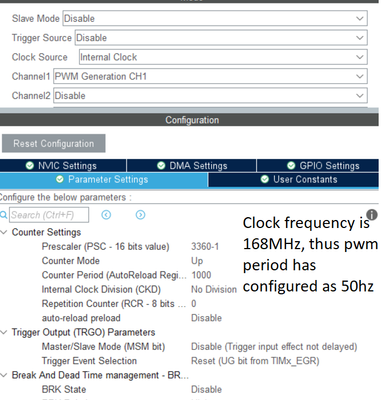Viewport: 383px width, 400px height.
Task: Collapse Break And Dead Time management group
Action: (x=4, y=375)
